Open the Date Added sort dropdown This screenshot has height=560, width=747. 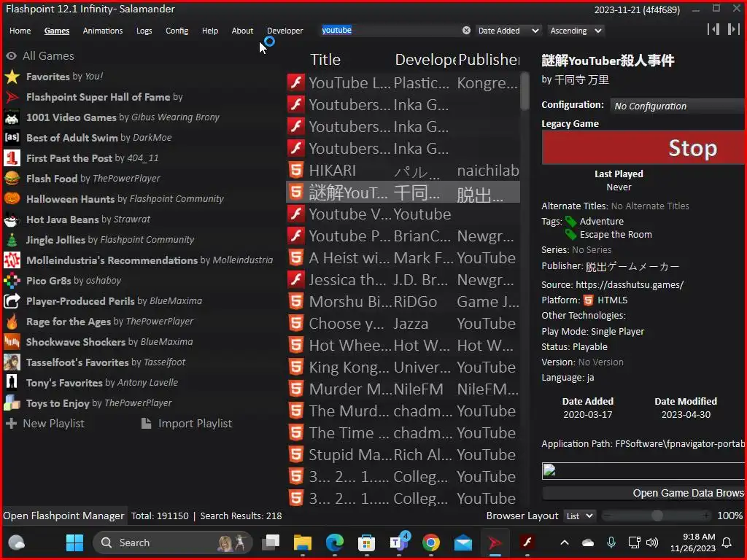[508, 31]
